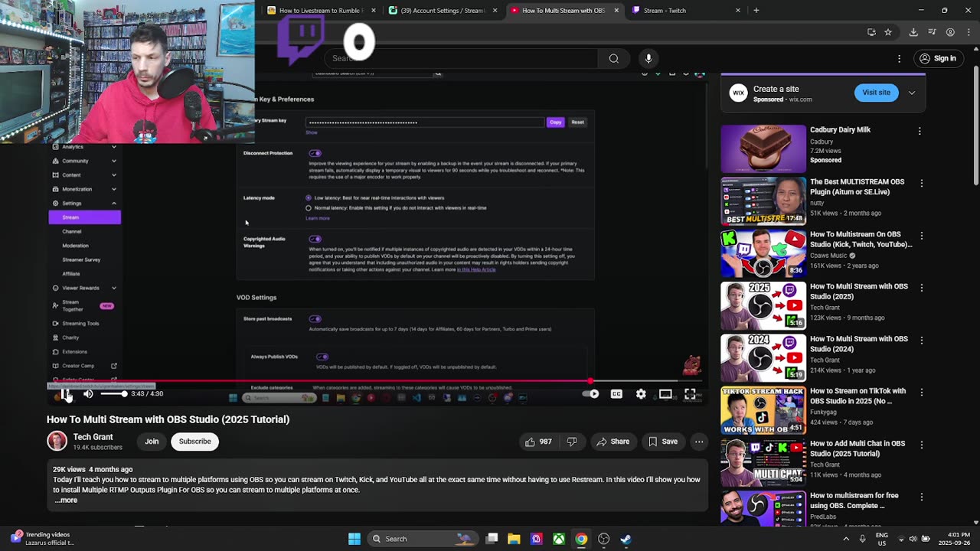Image resolution: width=980 pixels, height=551 pixels.
Task: Click the YouTube search magnifier button
Action: point(613,58)
